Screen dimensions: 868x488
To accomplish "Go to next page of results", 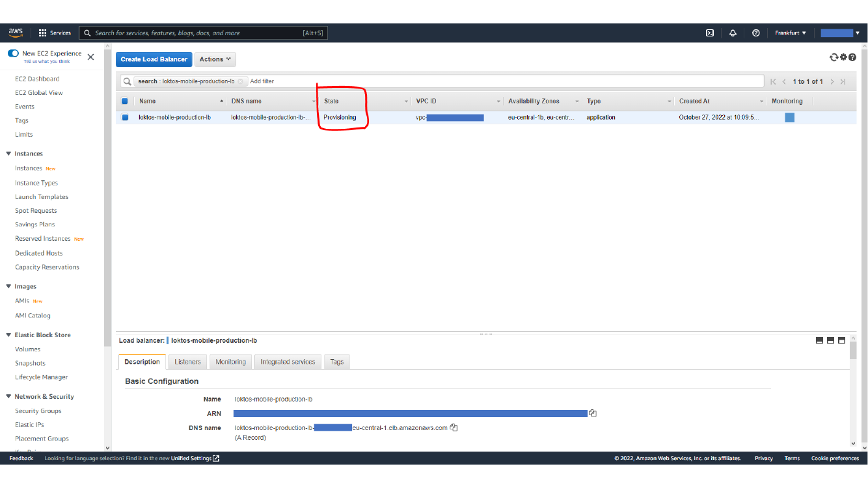I will pyautogui.click(x=832, y=81).
